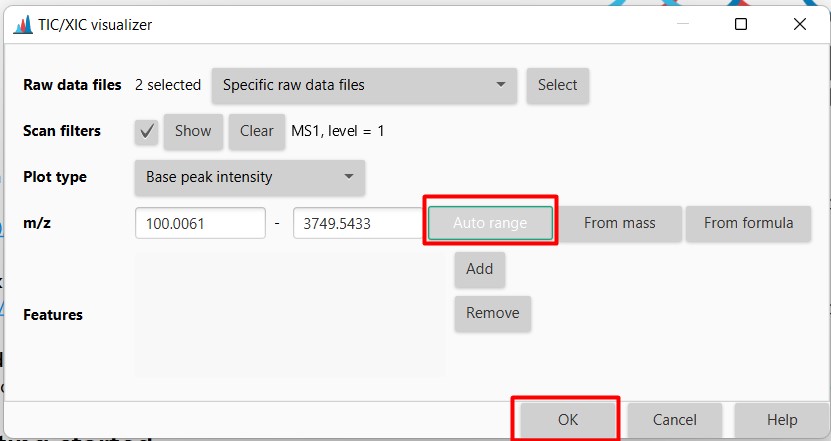
Task: Open the Specific raw data files dropdown
Action: pyautogui.click(x=364, y=85)
